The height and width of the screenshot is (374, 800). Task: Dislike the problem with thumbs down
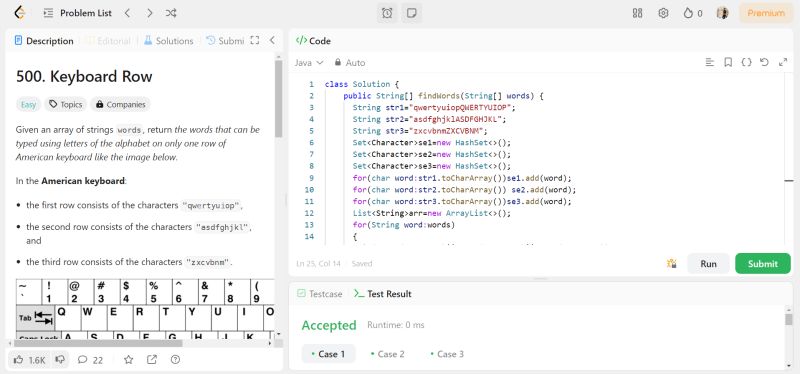pyautogui.click(x=60, y=360)
